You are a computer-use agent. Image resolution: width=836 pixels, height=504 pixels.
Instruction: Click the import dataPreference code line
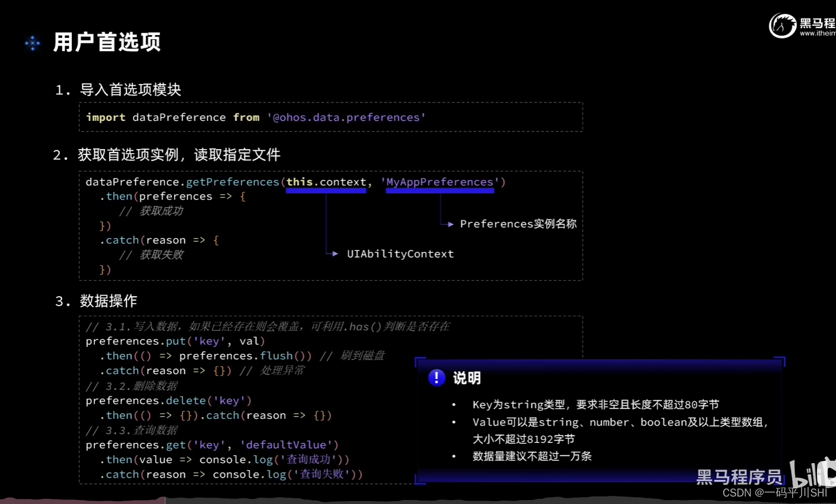coord(256,117)
